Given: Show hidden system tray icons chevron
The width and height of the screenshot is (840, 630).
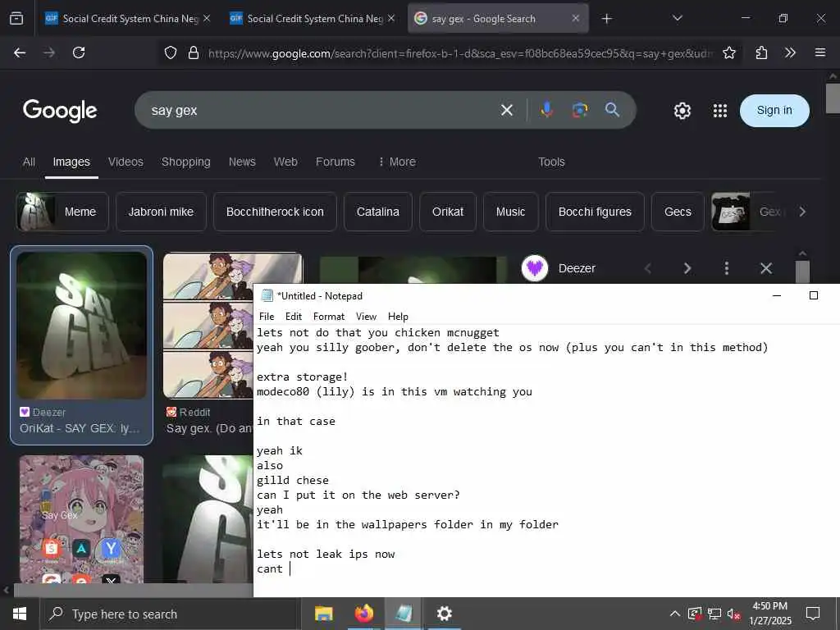Looking at the screenshot, I should pyautogui.click(x=675, y=614).
